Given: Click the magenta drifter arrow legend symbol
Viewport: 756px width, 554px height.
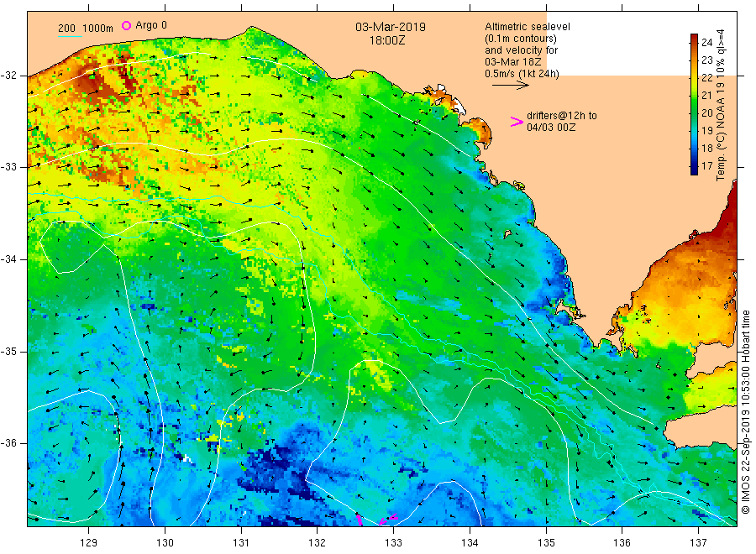Looking at the screenshot, I should [517, 122].
